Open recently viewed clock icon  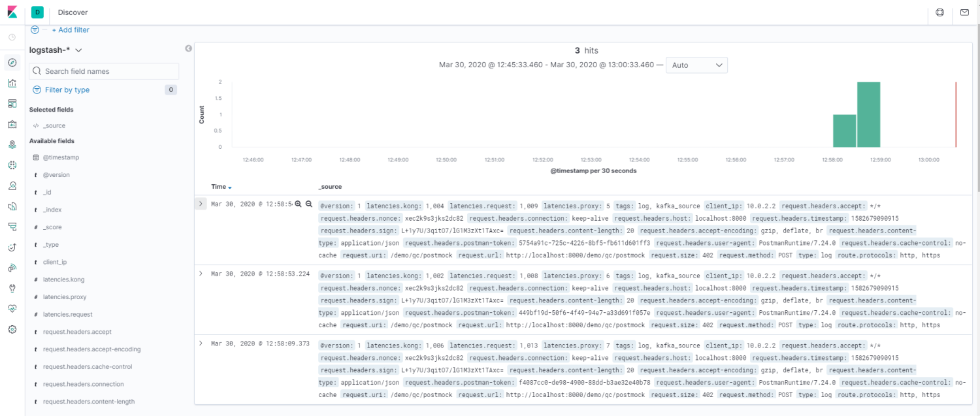12,37
